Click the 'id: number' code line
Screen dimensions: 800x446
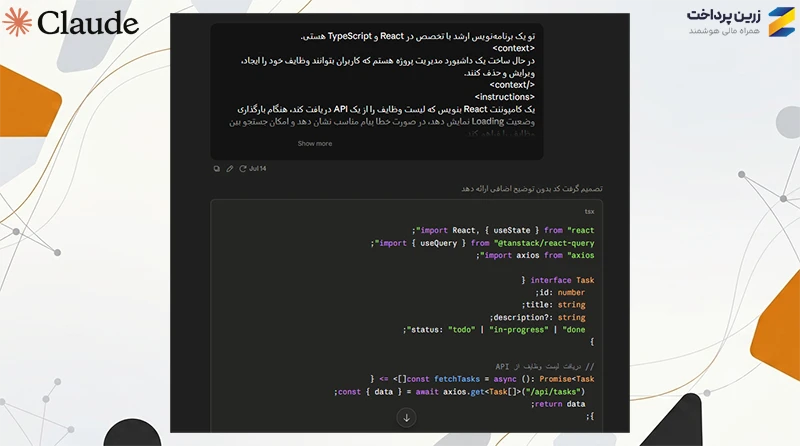click(x=560, y=292)
